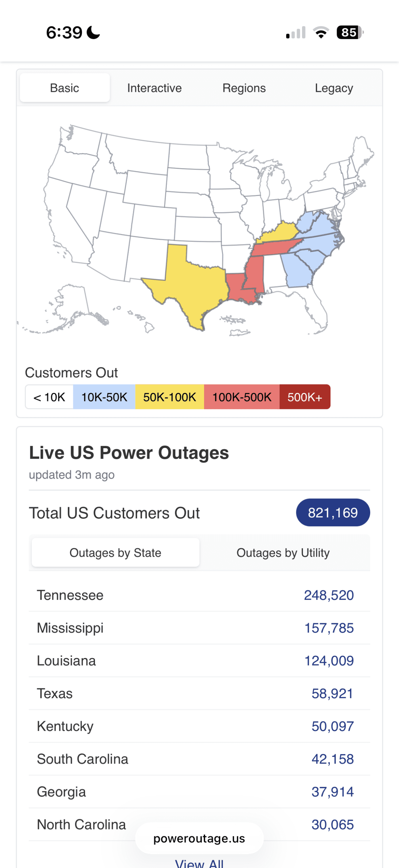Click the 10K-50K blue legend swatch

click(104, 397)
